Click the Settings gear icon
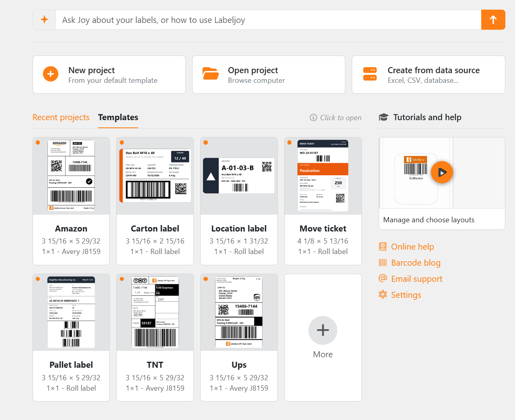Viewport: 515px width, 420px height. click(383, 295)
